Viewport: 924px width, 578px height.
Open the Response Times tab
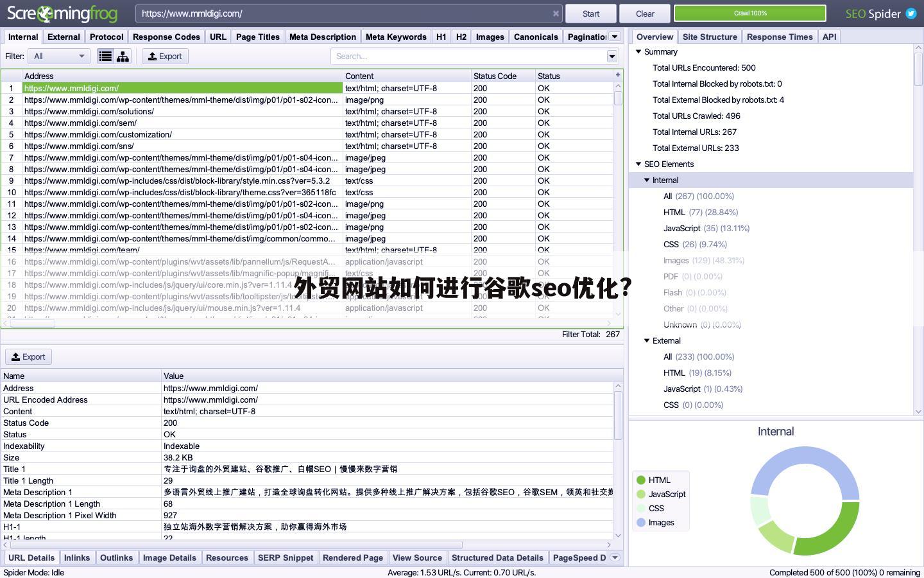pyautogui.click(x=780, y=37)
